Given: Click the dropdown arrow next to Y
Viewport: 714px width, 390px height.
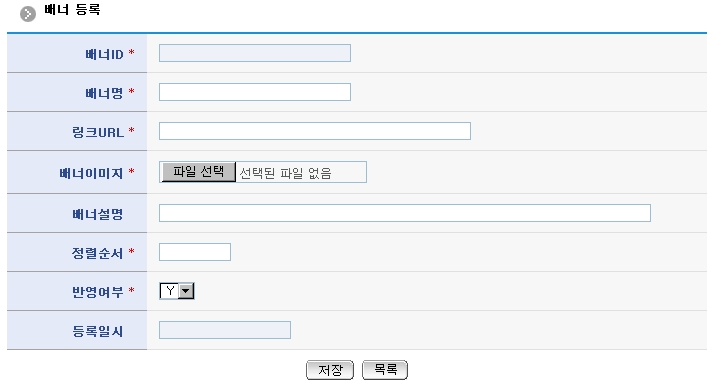Looking at the screenshot, I should pyautogui.click(x=186, y=291).
